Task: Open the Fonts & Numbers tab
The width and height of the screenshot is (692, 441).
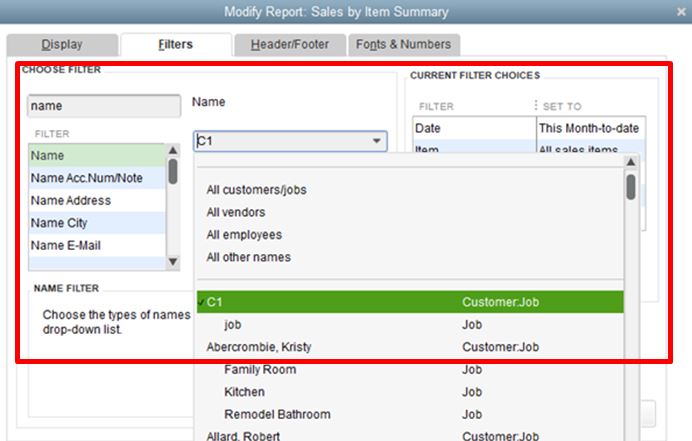Action: 403,45
